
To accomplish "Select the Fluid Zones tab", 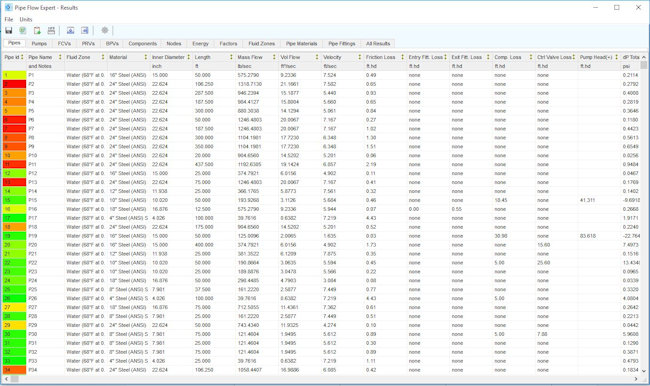I will (x=262, y=44).
